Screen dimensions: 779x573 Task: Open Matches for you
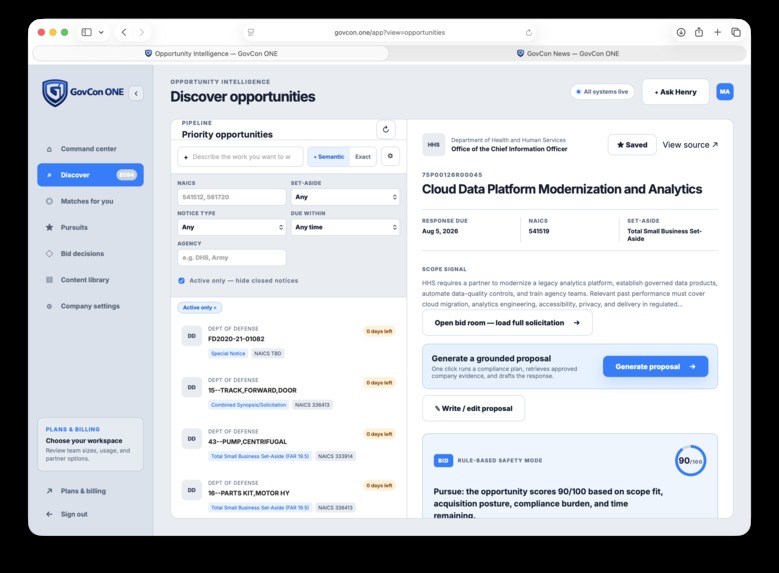[x=90, y=201]
